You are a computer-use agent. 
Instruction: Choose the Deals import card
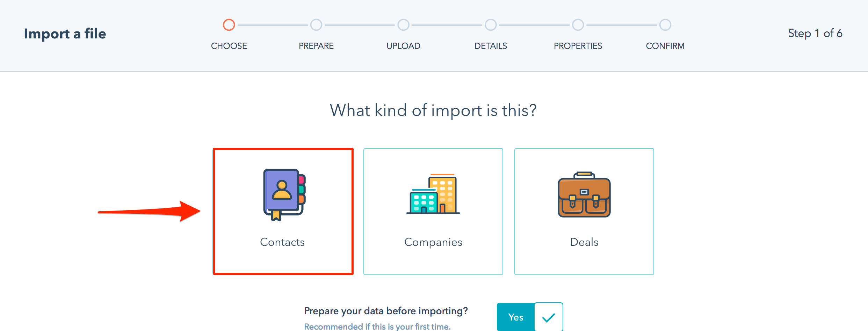tap(584, 211)
